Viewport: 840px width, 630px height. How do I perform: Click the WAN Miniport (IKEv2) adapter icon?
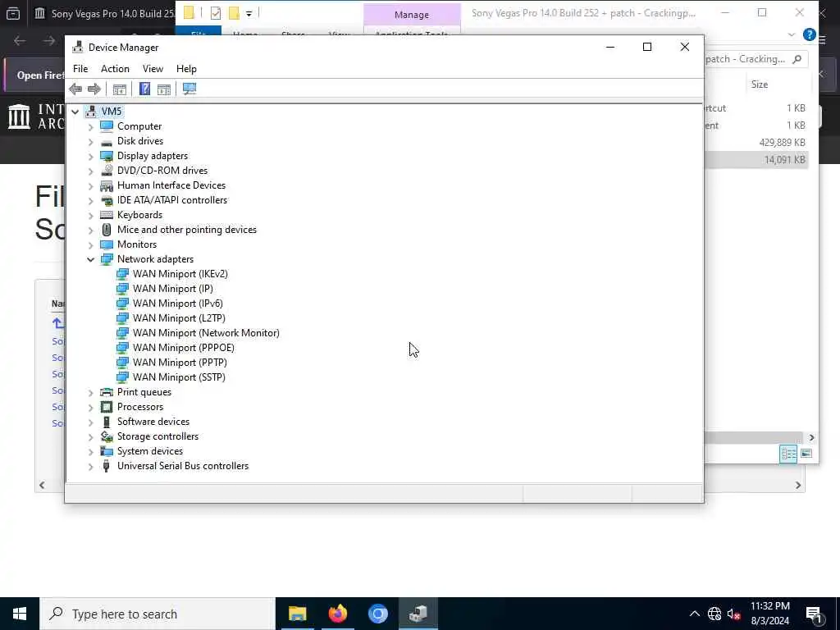click(123, 274)
